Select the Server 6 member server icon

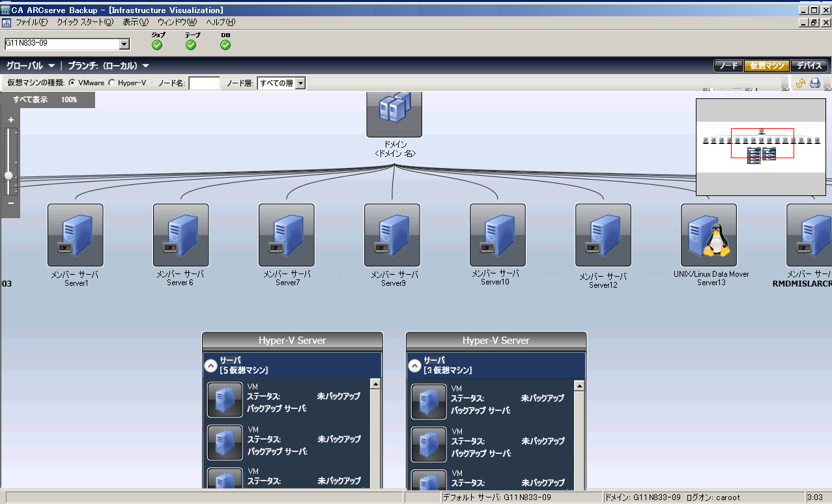click(x=180, y=235)
